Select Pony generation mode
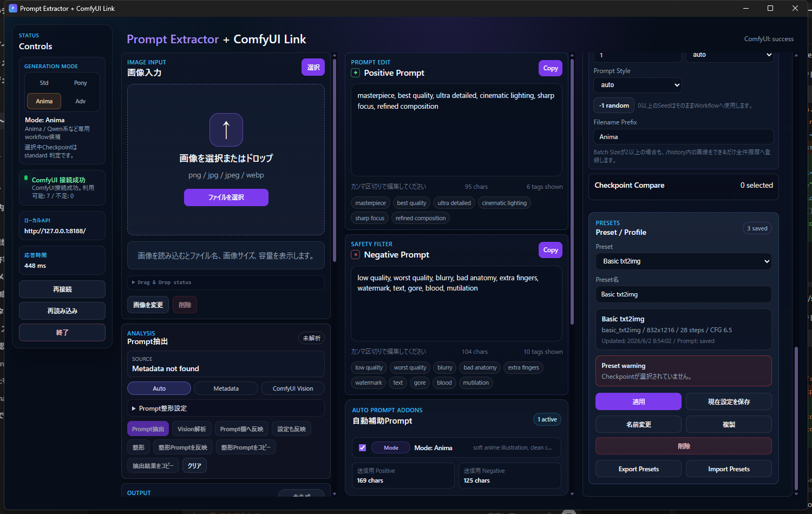The width and height of the screenshot is (812, 514). click(81, 83)
